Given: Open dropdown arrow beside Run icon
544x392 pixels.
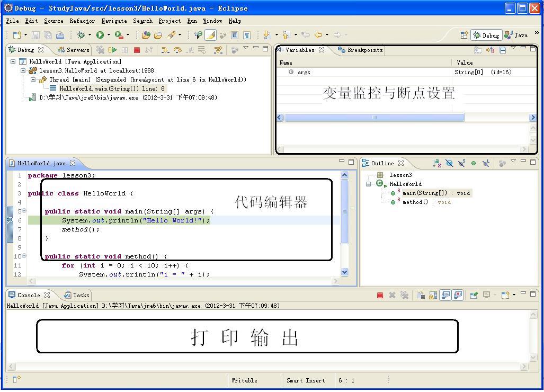Looking at the screenshot, I should pos(109,34).
